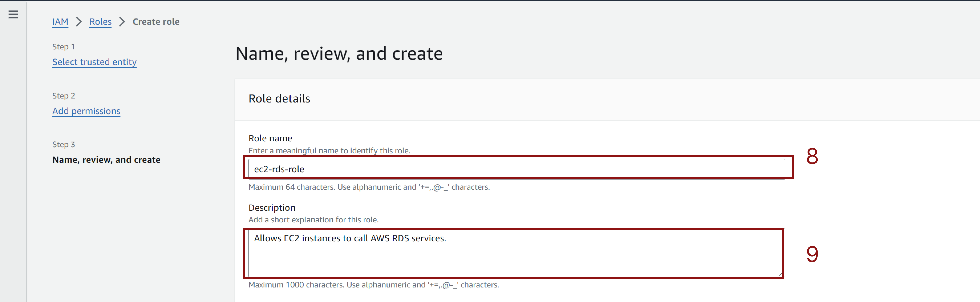
Task: Click 'Add a short explanation' helper text
Action: pos(313,220)
